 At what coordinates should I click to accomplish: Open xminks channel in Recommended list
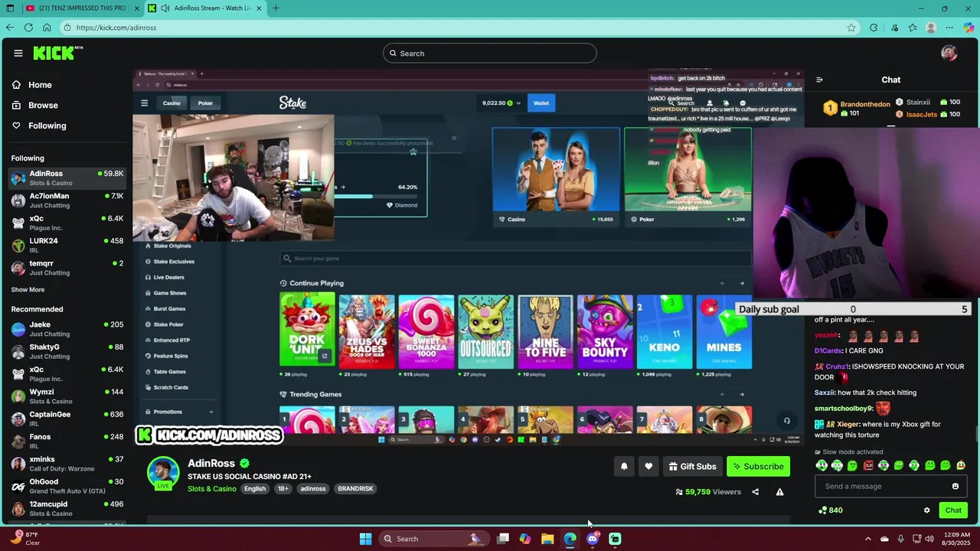click(67, 464)
